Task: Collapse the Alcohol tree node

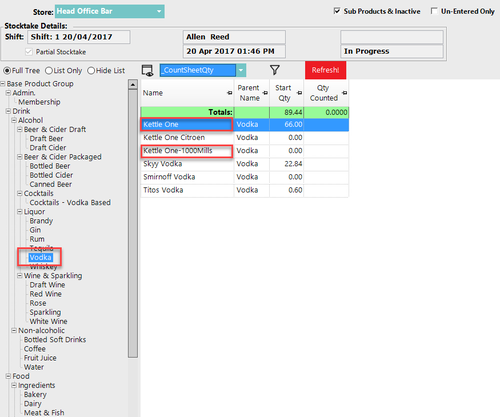Action: [x=14, y=120]
